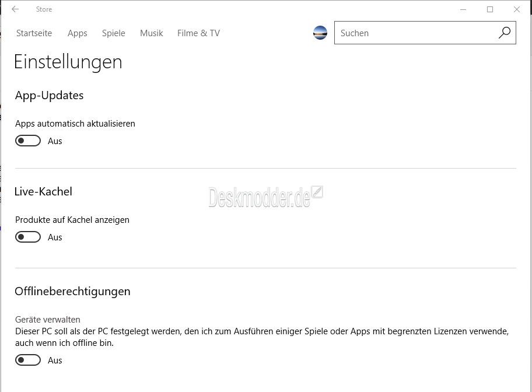This screenshot has height=392, width=532.
Task: Switch to the Apps tab
Action: 78,33
